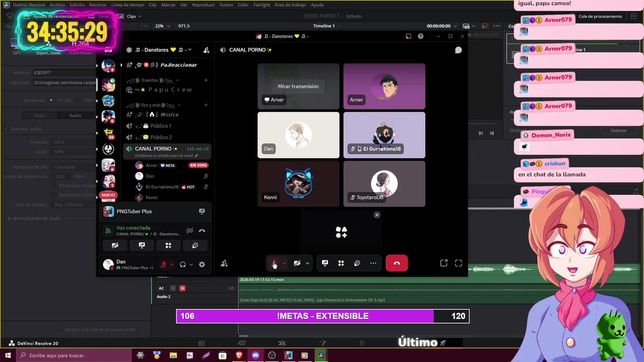
Task: Open output device chevron beside headphones
Action: point(191,264)
